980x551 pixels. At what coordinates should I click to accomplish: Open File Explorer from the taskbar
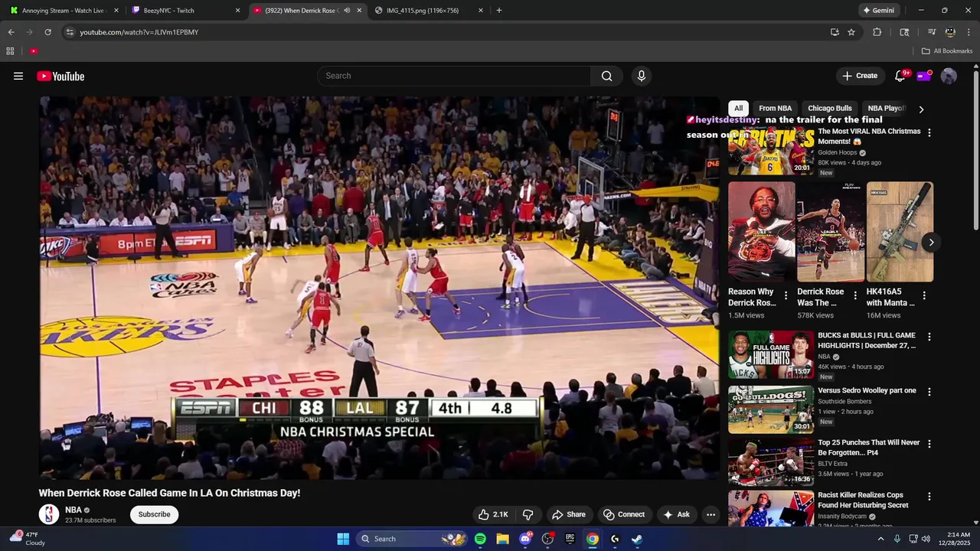pos(502,539)
